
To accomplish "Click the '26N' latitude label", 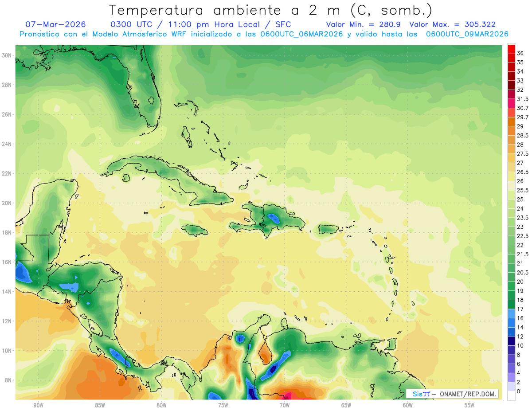I will [7, 114].
